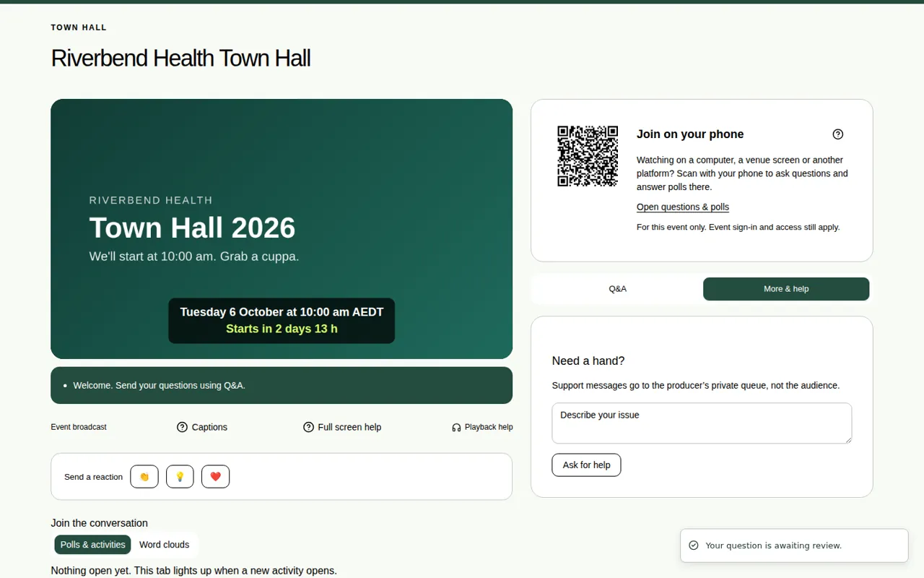
Task: Click 'Tuesday 6 October at 10:00 am AEDT'
Action: [282, 312]
